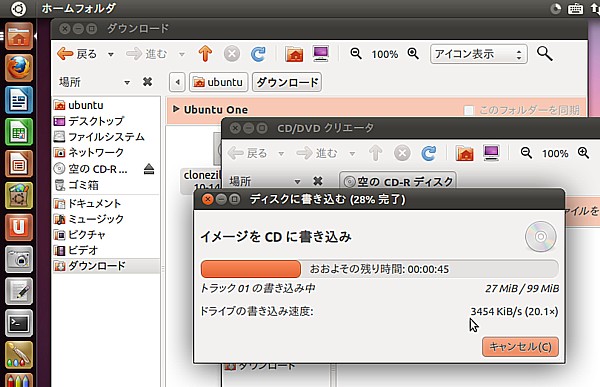Click 100% zoom level in ダウンロード window
This screenshot has height=387, width=600.
385,54
